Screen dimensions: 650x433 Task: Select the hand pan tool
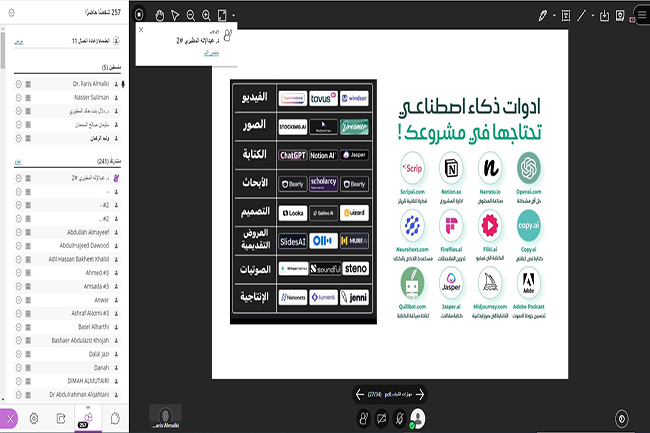(160, 15)
